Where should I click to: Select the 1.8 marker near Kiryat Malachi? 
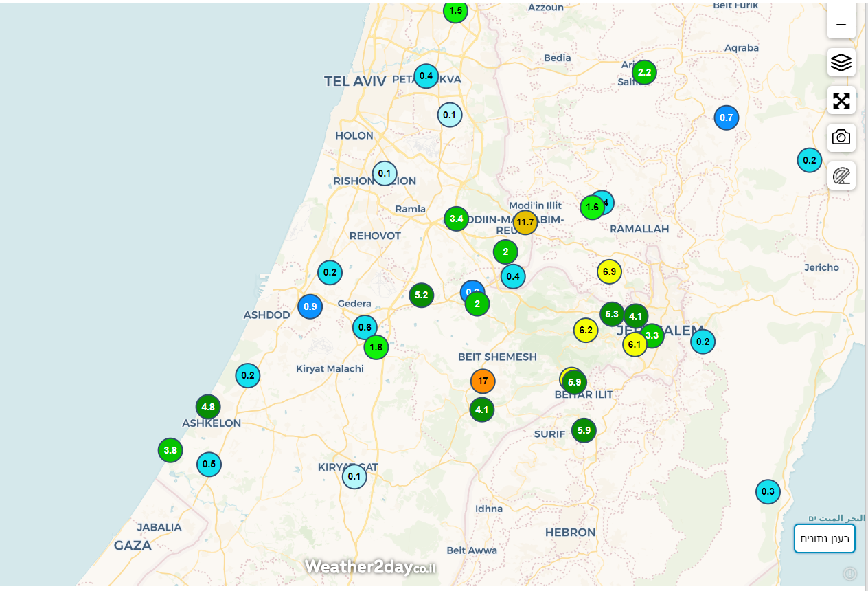pos(376,347)
